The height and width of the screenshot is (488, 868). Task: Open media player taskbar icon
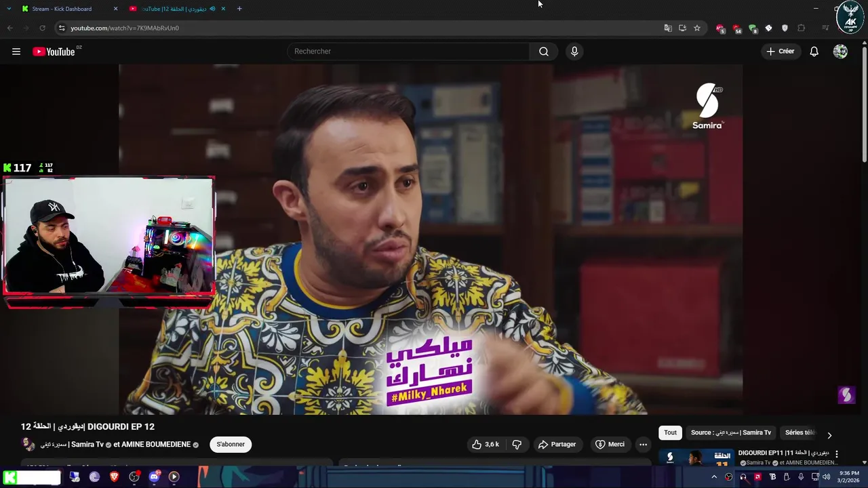[174, 477]
